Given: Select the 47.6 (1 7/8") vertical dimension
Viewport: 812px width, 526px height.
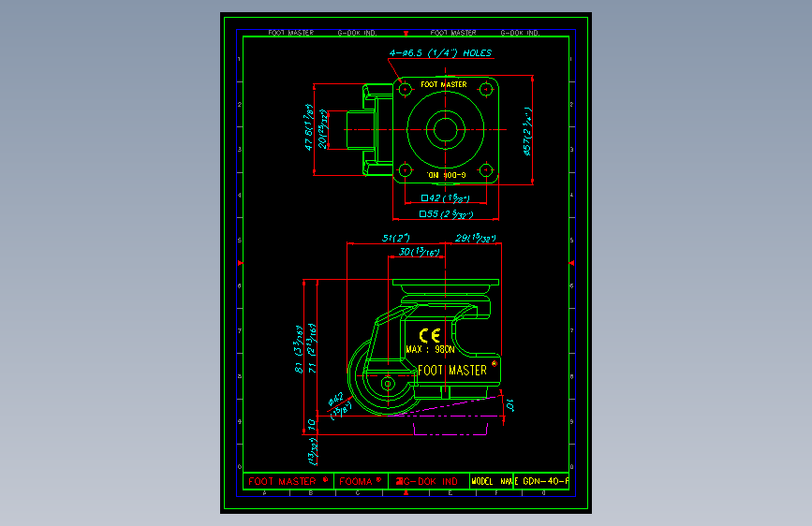Looking at the screenshot, I should pyautogui.click(x=309, y=127).
